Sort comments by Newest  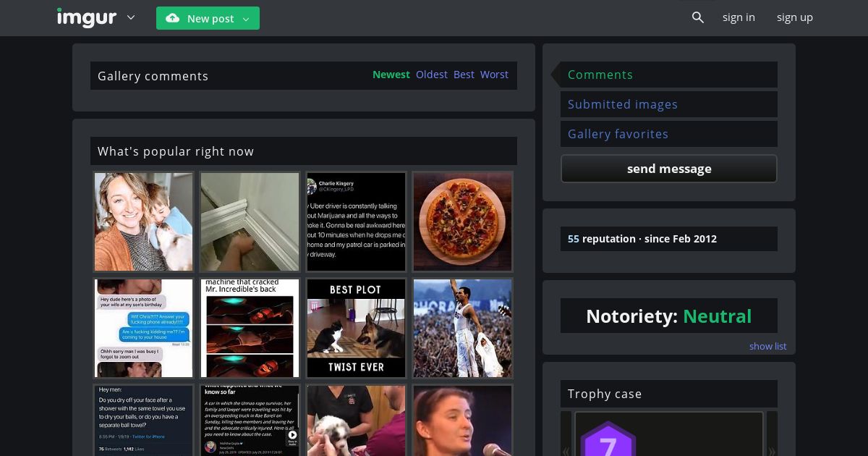[x=391, y=75]
